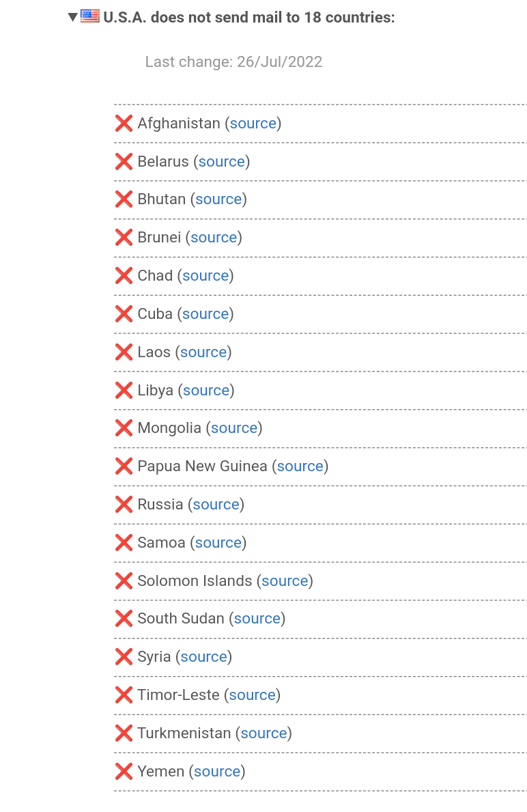This screenshot has height=812, width=527.
Task: Open the Timor-Leste source link
Action: click(252, 695)
